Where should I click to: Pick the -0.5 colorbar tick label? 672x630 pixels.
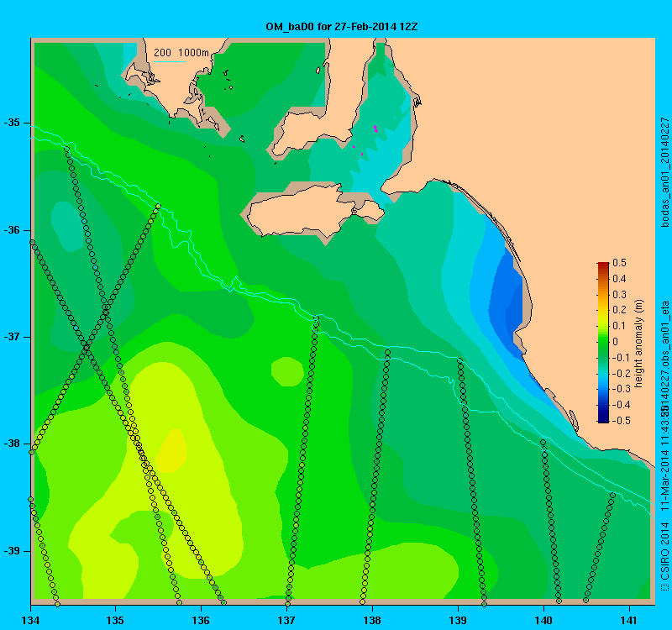tap(620, 421)
